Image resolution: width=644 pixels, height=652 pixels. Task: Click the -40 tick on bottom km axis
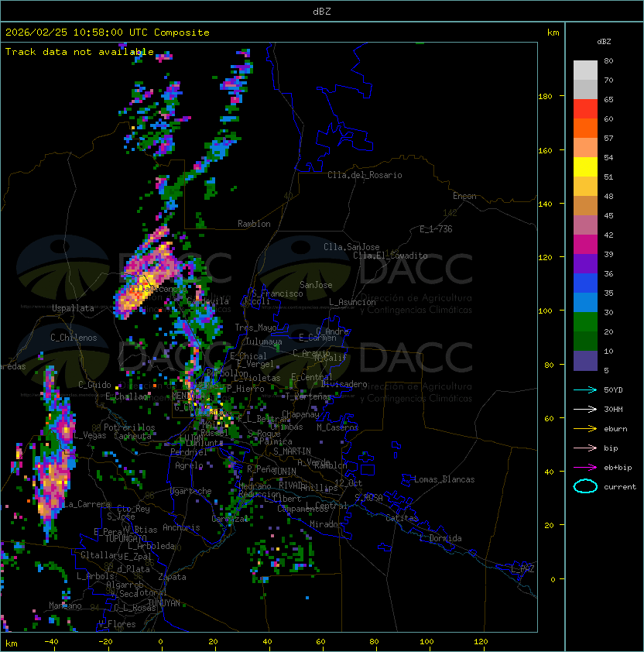51,642
